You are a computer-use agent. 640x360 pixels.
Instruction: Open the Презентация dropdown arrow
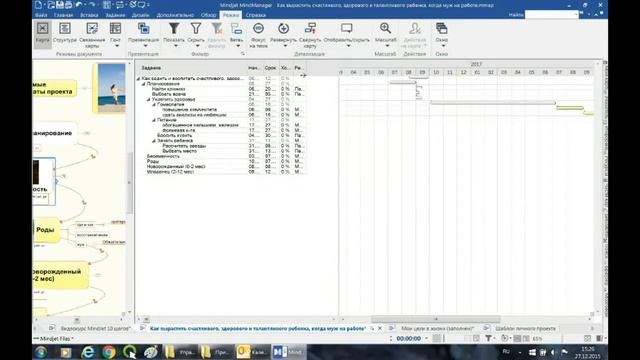coord(145,46)
